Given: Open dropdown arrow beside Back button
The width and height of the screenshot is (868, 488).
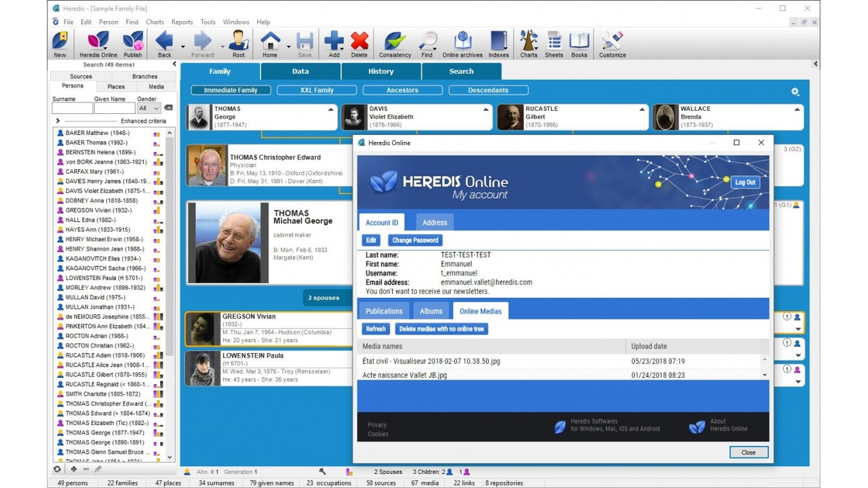Looking at the screenshot, I should (x=183, y=48).
